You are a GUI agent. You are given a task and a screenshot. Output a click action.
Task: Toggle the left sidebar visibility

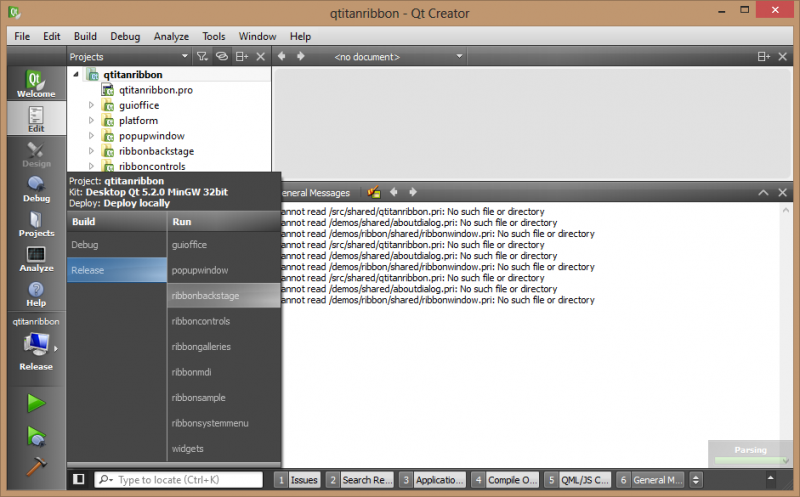[79, 480]
